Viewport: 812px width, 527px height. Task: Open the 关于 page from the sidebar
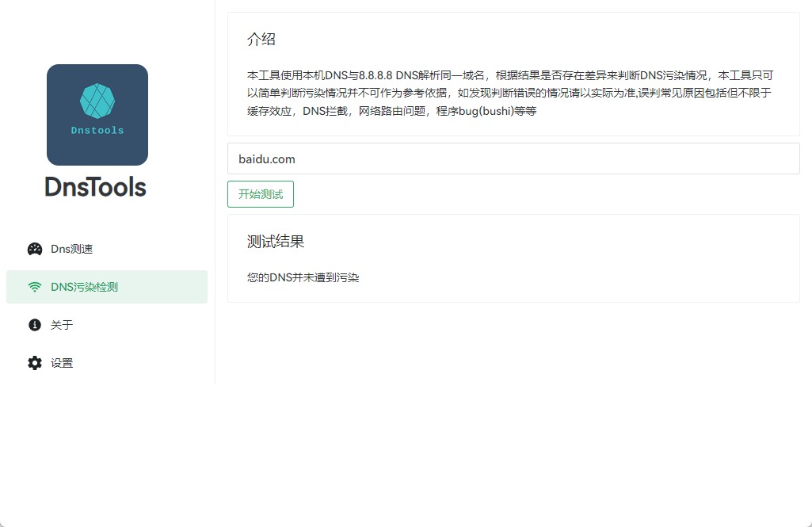tap(62, 325)
